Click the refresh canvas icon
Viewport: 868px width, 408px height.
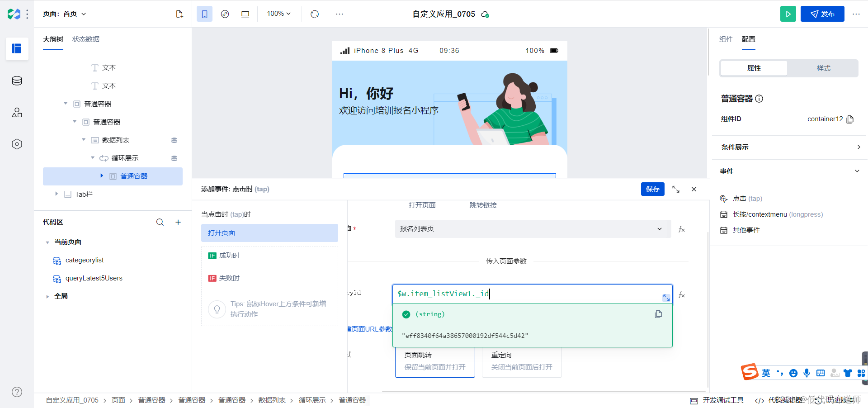pyautogui.click(x=315, y=14)
